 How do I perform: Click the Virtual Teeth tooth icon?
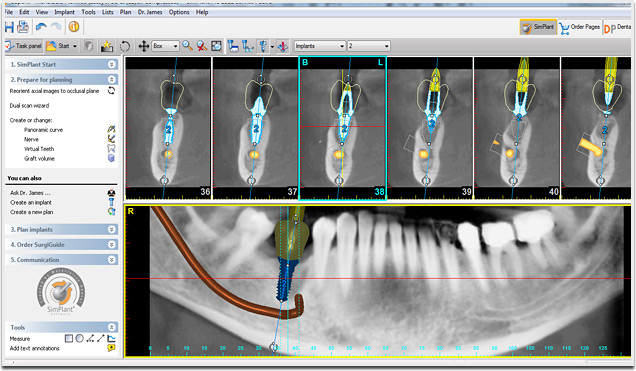click(111, 149)
